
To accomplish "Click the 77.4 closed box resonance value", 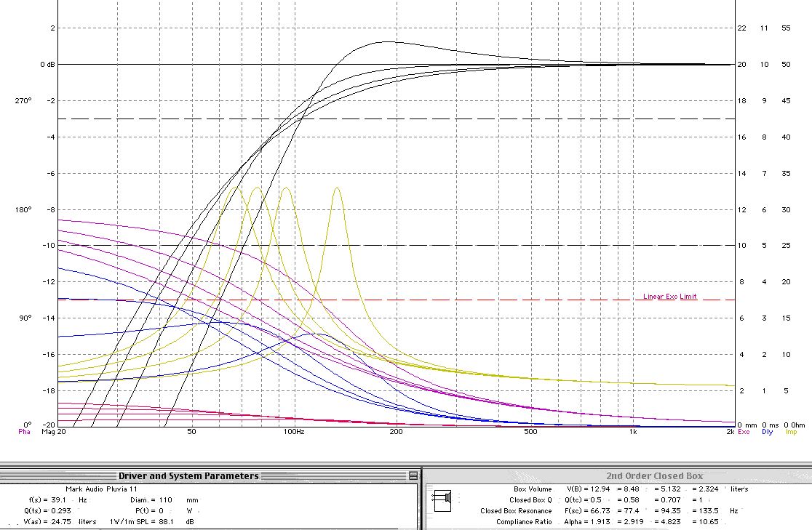I will click(x=632, y=511).
